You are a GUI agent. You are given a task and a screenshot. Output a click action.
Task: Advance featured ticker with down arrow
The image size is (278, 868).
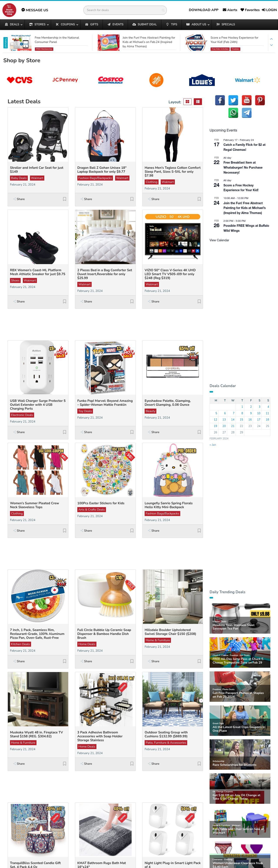click(x=271, y=45)
